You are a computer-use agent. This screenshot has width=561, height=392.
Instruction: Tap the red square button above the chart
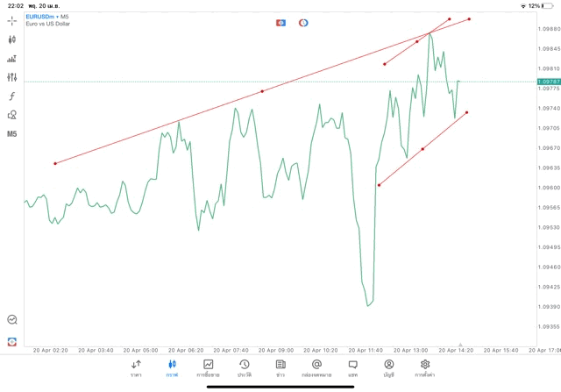pyautogui.click(x=280, y=22)
